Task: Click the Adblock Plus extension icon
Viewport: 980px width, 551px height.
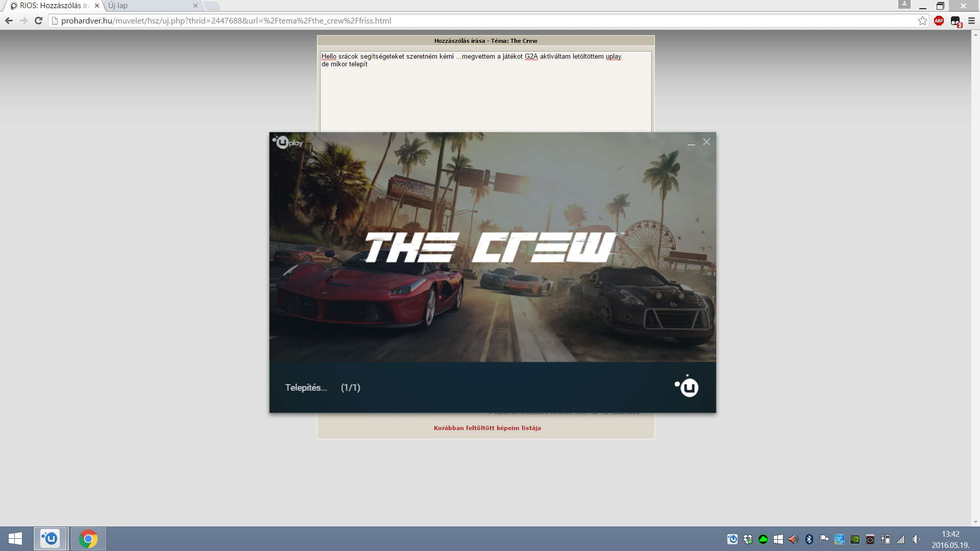Action: click(939, 21)
